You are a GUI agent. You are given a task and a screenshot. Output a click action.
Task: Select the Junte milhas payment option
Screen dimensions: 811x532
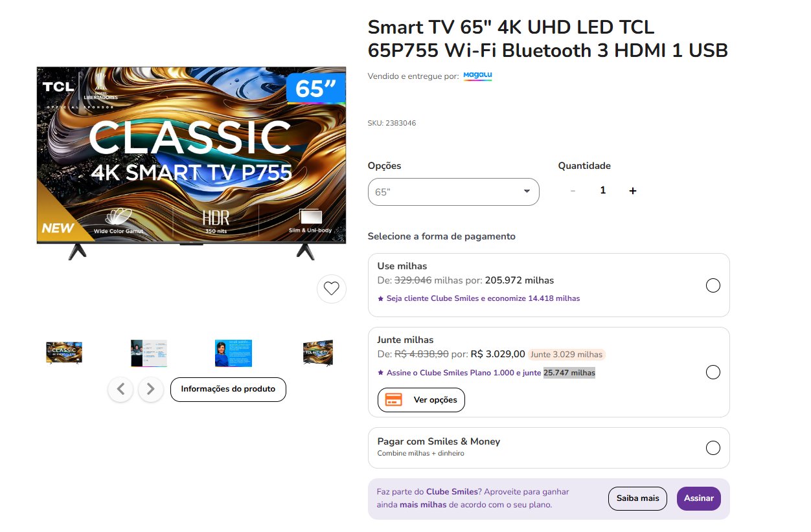[x=713, y=372]
